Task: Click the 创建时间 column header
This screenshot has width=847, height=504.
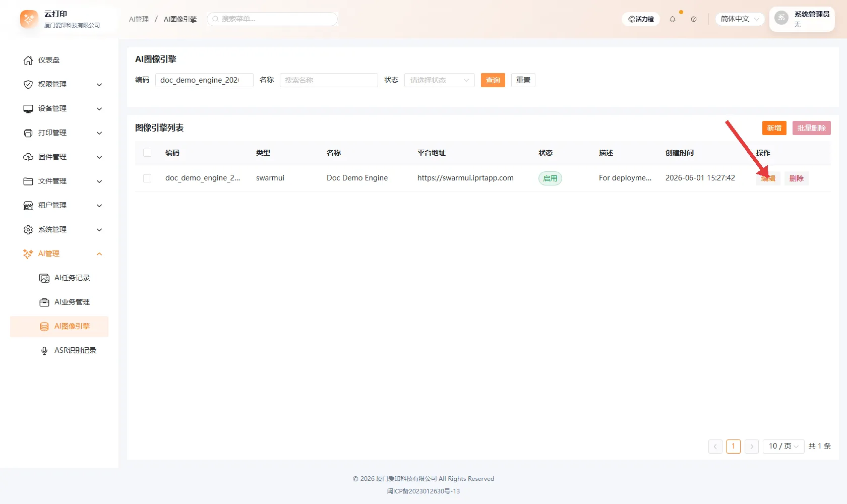Action: pyautogui.click(x=680, y=153)
